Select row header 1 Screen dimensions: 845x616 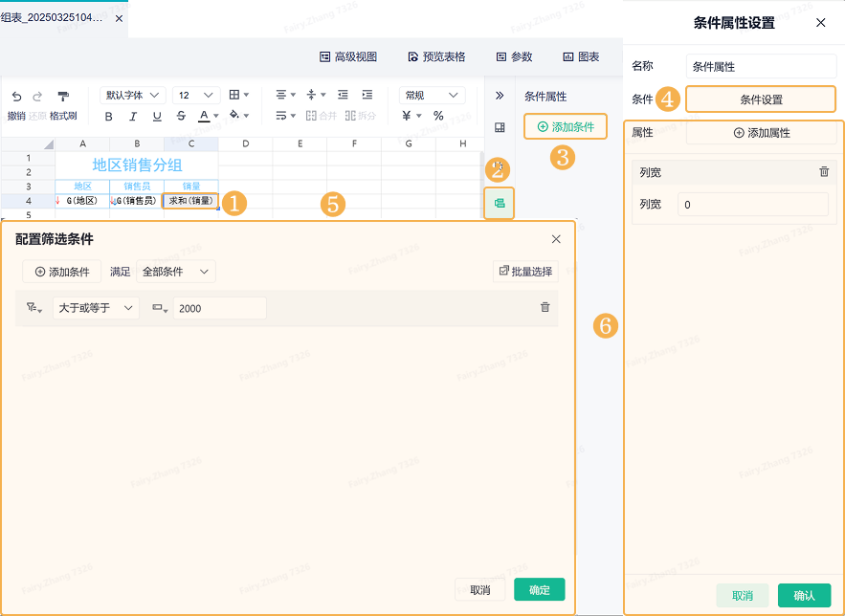(x=28, y=159)
